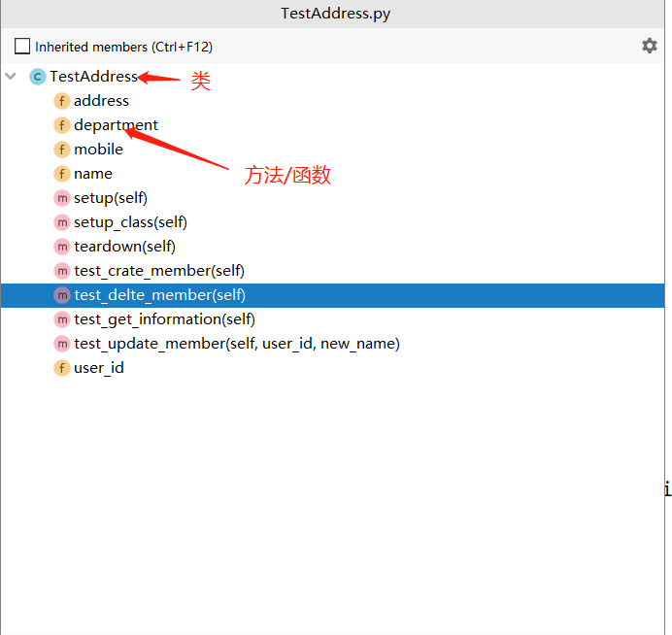
Task: Click the TestAddress class icon
Action: point(38,77)
